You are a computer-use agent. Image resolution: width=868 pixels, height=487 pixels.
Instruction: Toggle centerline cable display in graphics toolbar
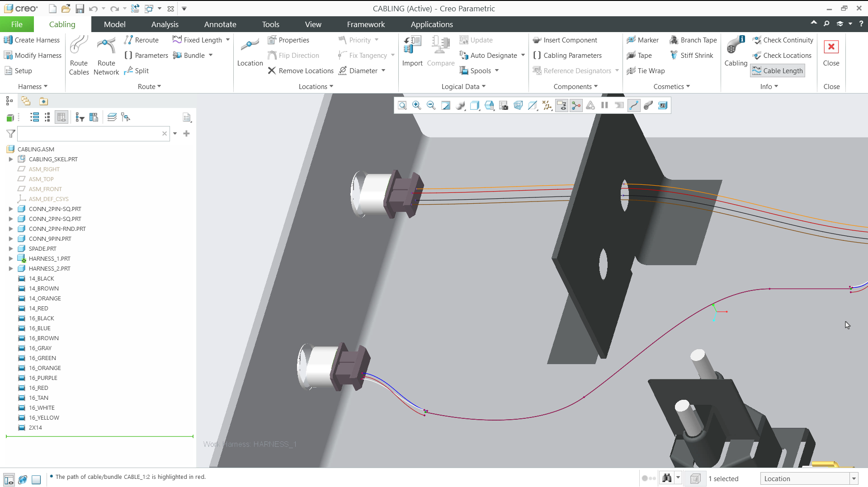point(634,105)
